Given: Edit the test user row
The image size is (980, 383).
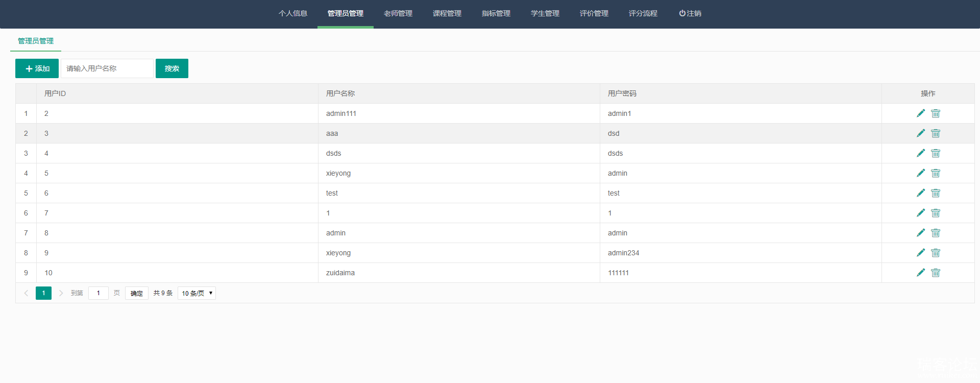Looking at the screenshot, I should pyautogui.click(x=921, y=193).
